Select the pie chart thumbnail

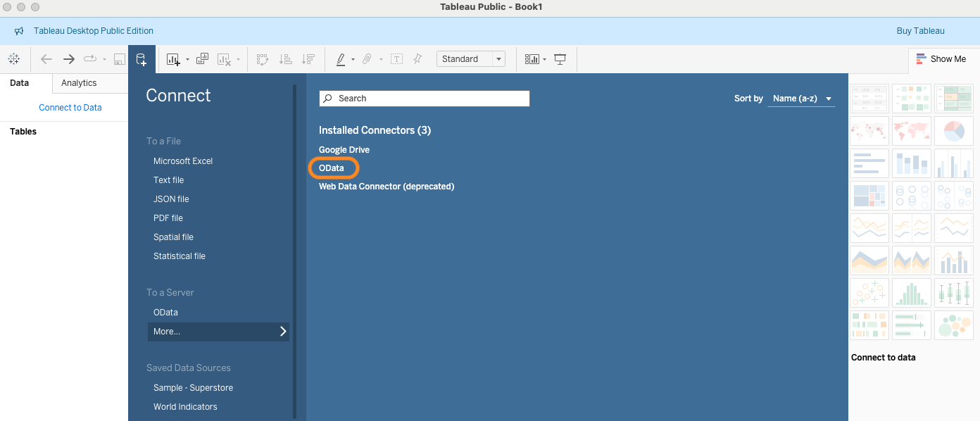[954, 131]
